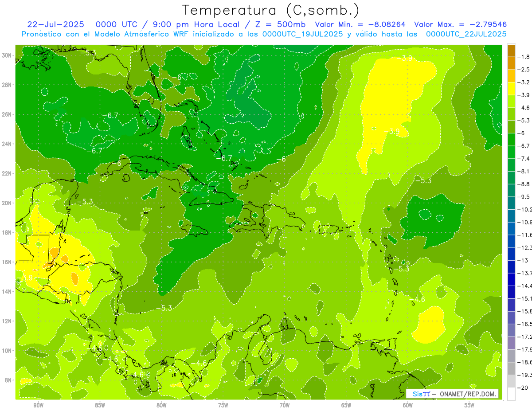The image size is (532, 411).
Task: Click the 55W longitude axis label
Action: 469,405
